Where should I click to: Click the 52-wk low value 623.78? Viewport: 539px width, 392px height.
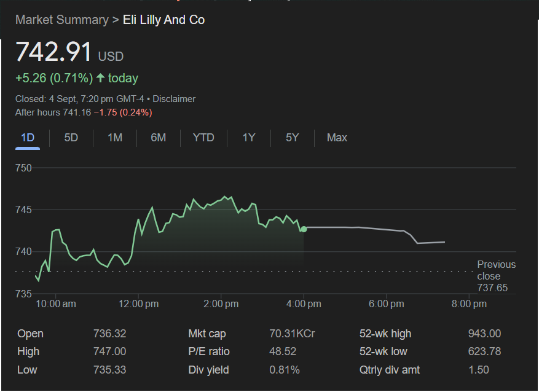click(x=484, y=351)
